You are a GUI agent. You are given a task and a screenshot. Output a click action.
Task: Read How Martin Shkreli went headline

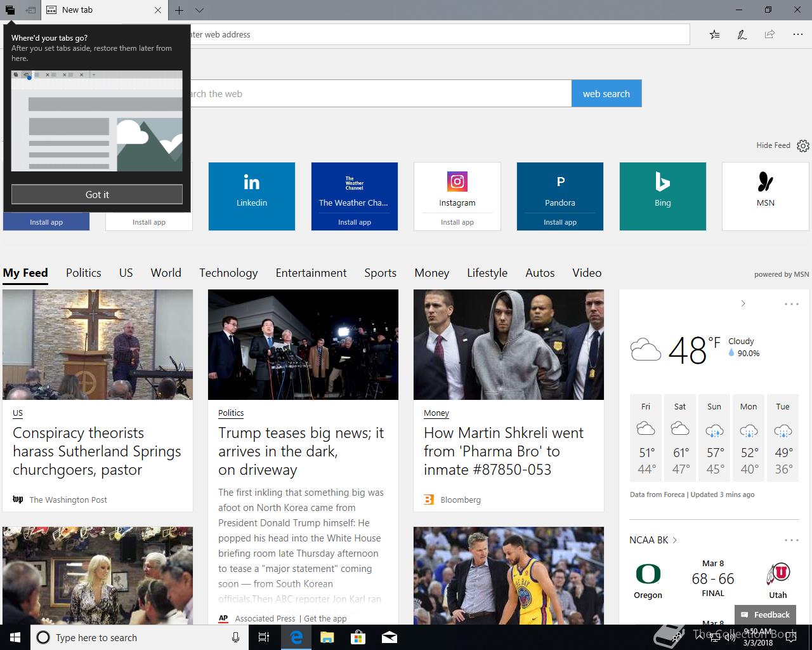click(x=504, y=451)
